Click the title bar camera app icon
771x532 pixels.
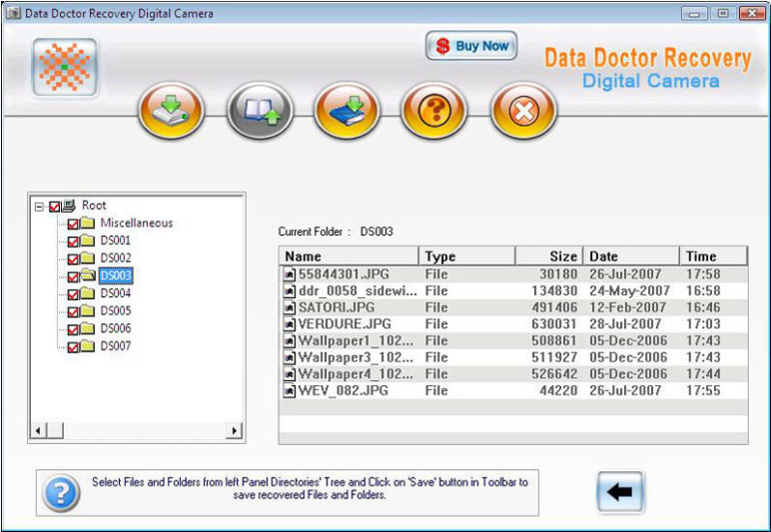pyautogui.click(x=14, y=14)
